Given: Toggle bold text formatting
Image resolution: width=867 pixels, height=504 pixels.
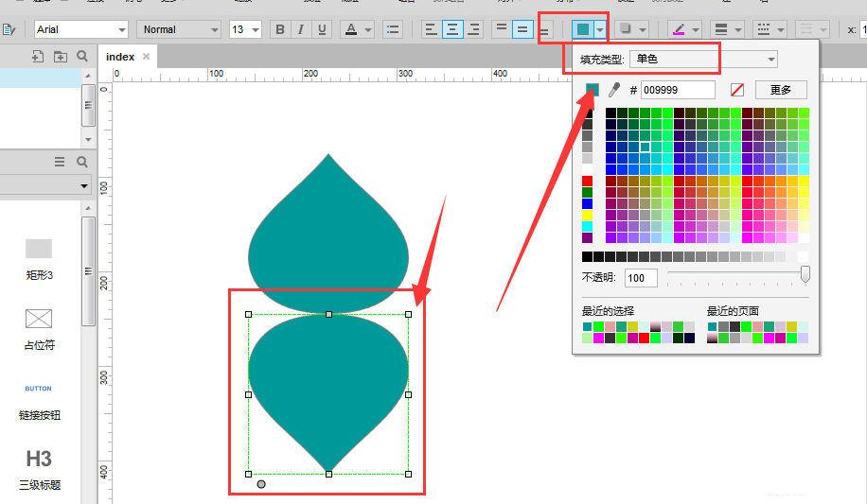Looking at the screenshot, I should (280, 29).
